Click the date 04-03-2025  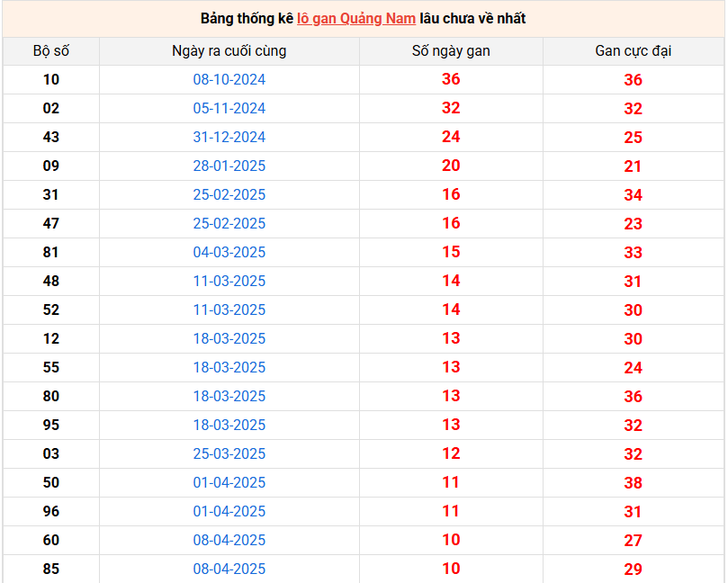(x=229, y=253)
